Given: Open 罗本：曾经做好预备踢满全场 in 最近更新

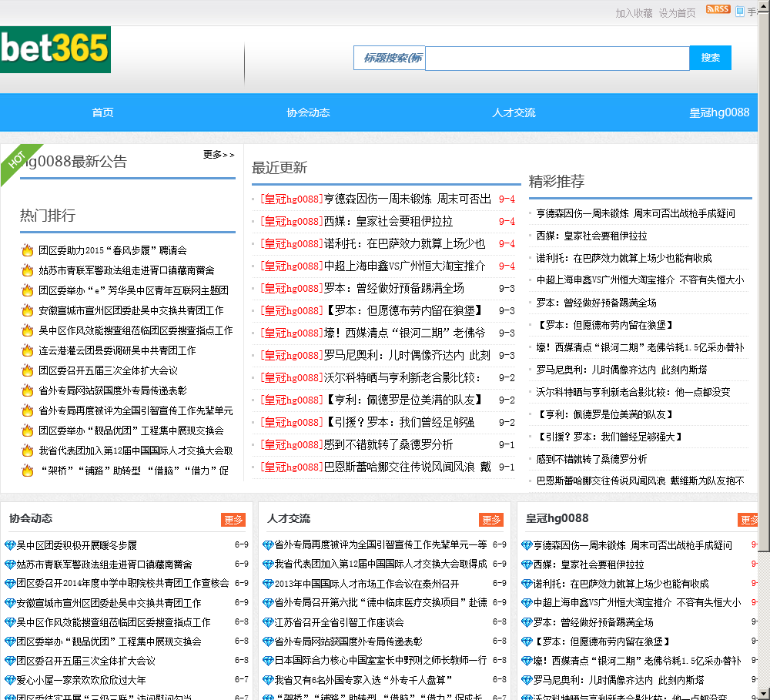Looking at the screenshot, I should coord(393,288).
